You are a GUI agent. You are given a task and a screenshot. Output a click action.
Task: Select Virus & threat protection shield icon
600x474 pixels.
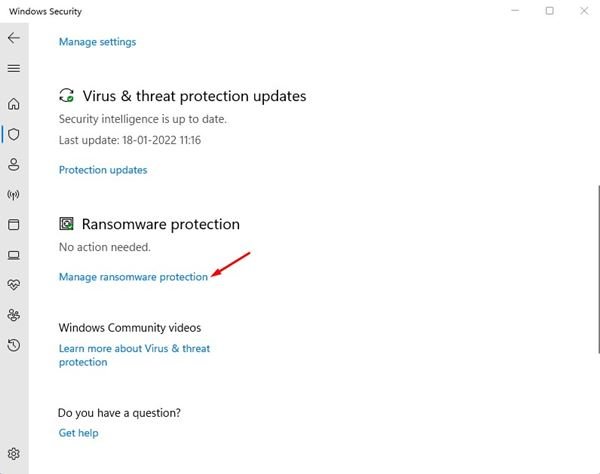(14, 134)
